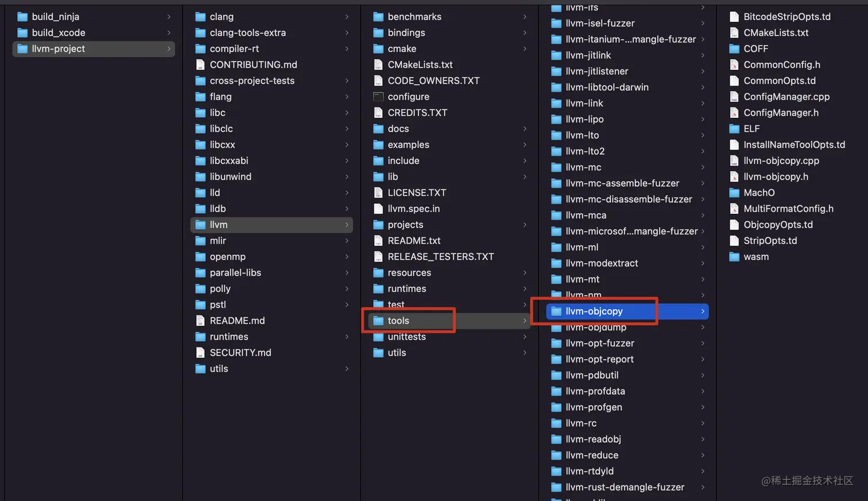This screenshot has width=868, height=501.
Task: Click the README.md file icon
Action: click(200, 321)
